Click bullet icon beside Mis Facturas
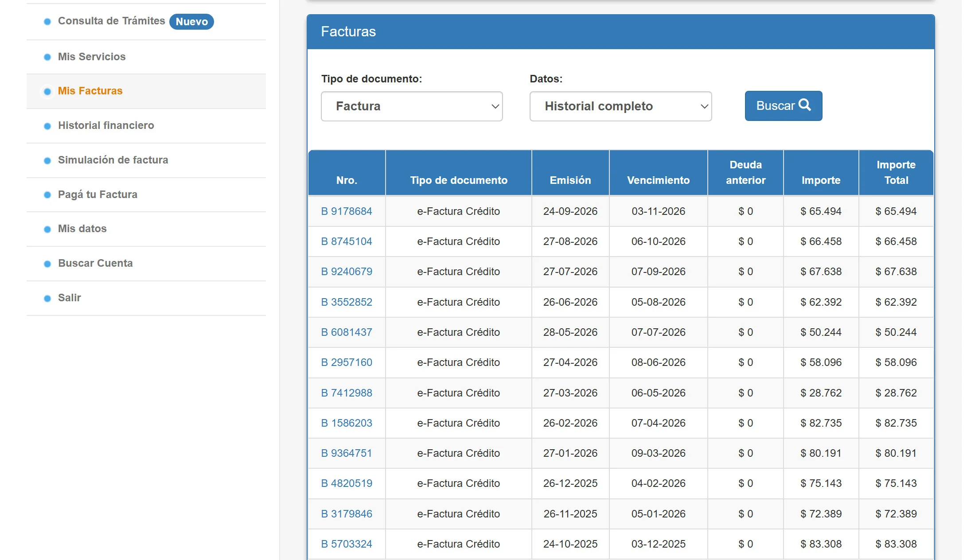 pos(47,91)
